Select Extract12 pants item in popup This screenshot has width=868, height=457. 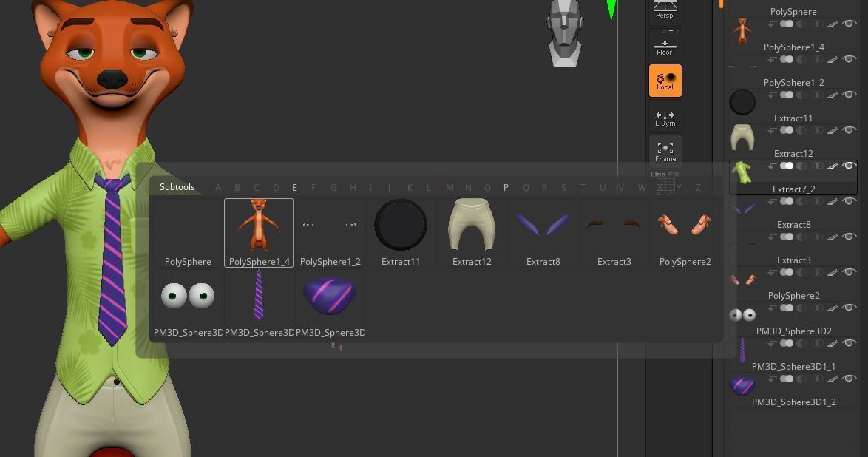click(472, 233)
